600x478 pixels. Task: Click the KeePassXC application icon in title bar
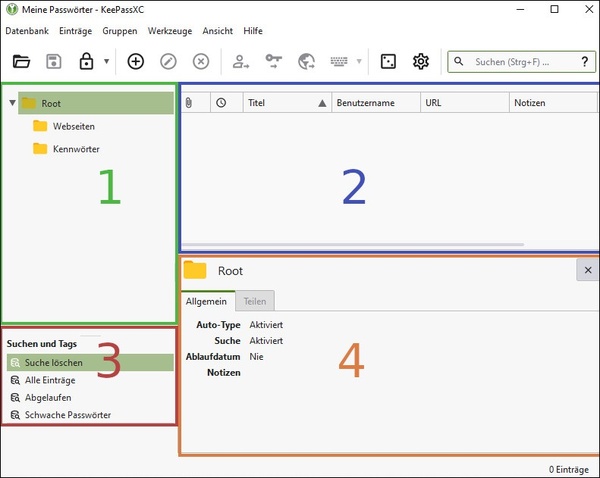[x=12, y=9]
